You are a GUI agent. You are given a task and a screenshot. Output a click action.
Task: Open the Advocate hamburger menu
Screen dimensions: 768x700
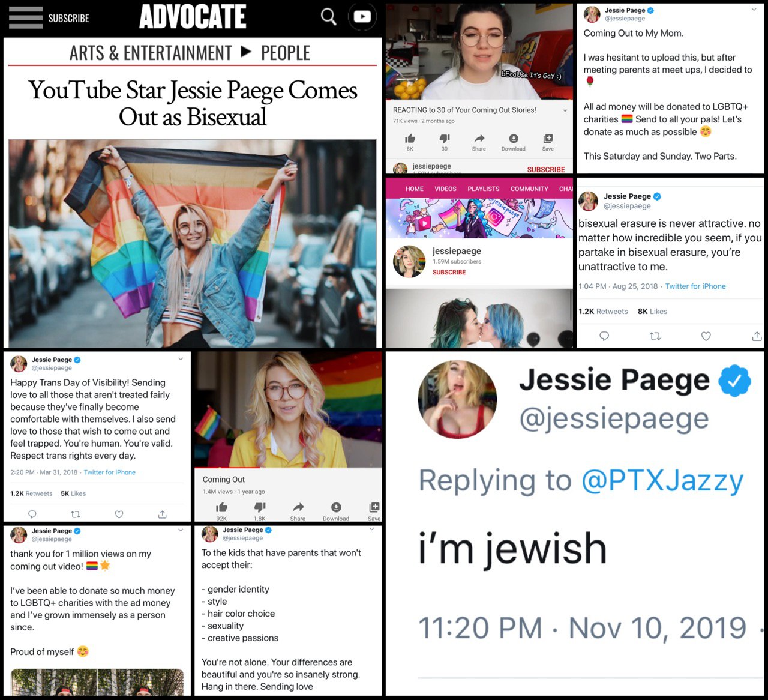(x=26, y=18)
